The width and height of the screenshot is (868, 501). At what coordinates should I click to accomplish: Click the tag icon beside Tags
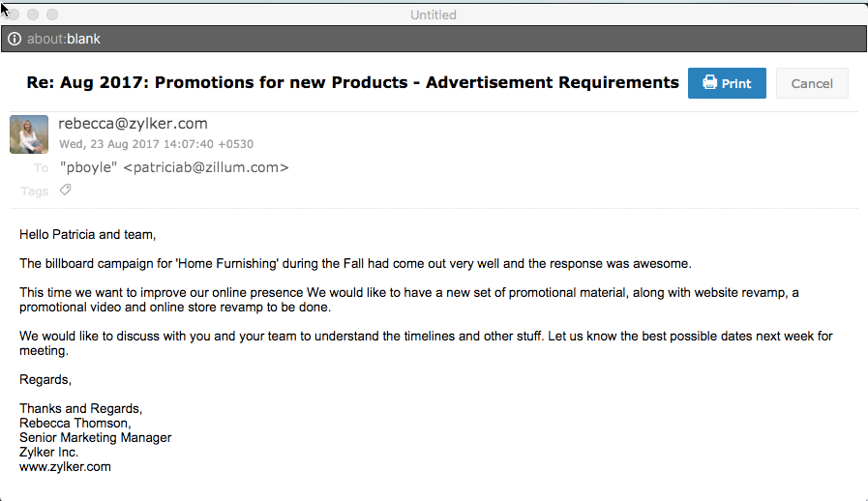(x=65, y=190)
